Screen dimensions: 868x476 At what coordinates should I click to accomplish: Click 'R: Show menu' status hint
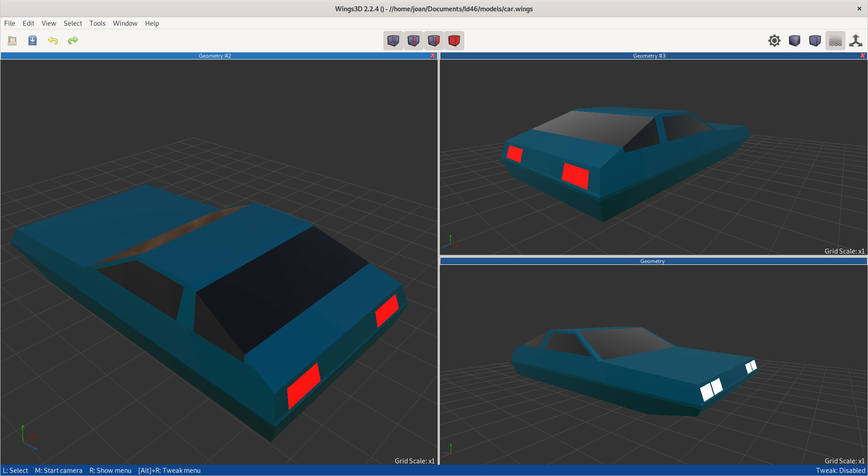pyautogui.click(x=110, y=471)
